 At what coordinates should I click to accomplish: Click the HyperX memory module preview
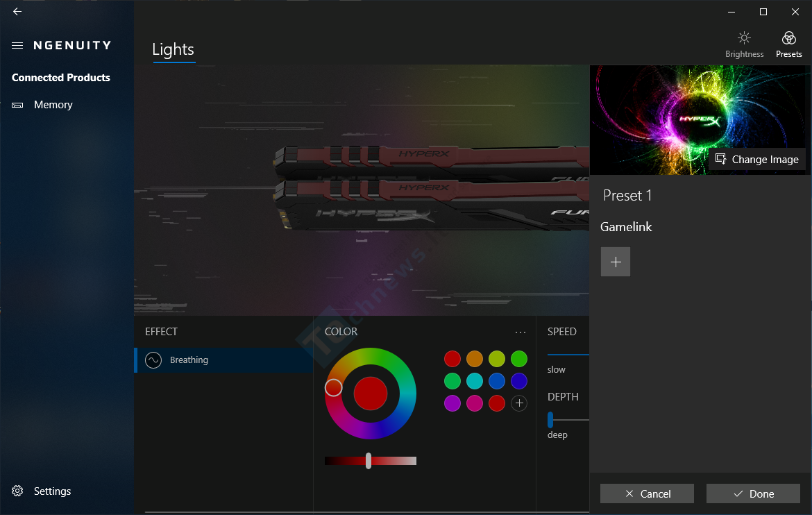coord(432,189)
